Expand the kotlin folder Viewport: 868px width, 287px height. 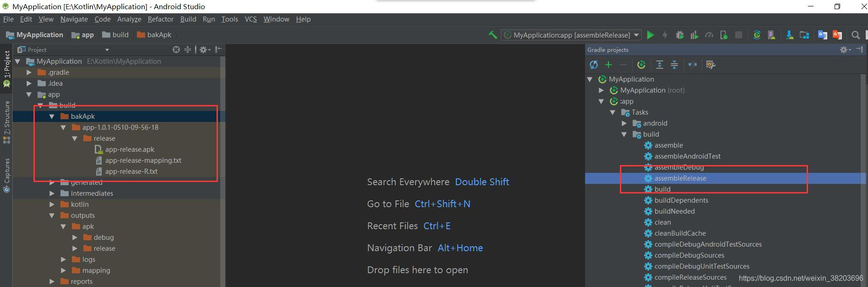(52, 204)
